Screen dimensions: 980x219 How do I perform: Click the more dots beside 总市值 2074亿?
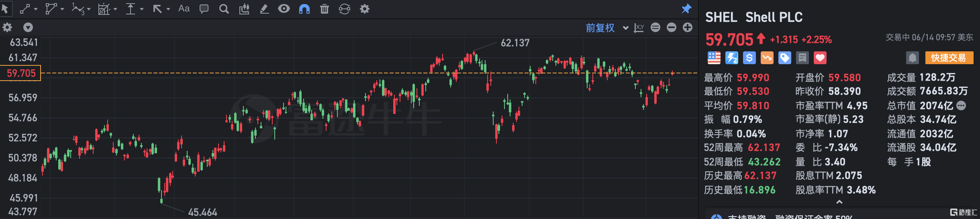tap(961, 105)
